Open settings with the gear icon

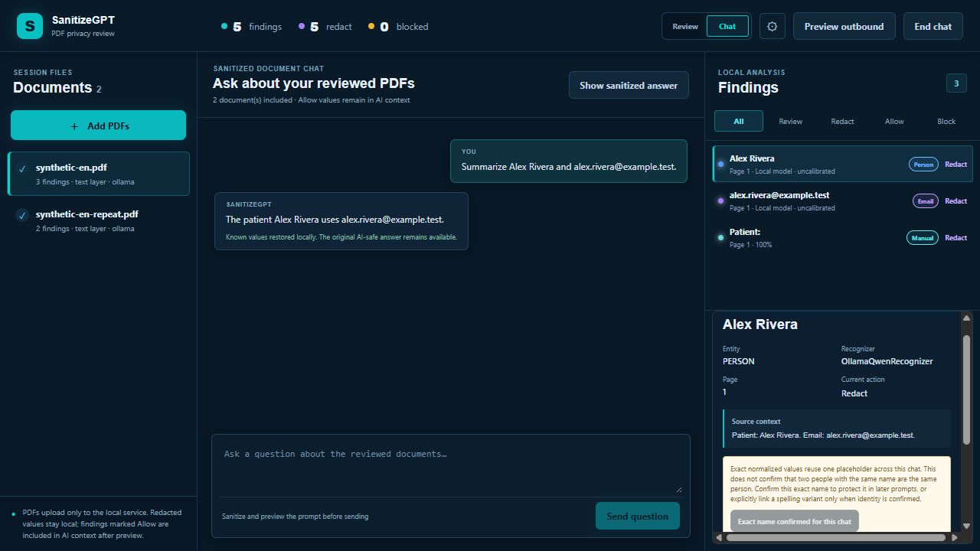coord(772,26)
